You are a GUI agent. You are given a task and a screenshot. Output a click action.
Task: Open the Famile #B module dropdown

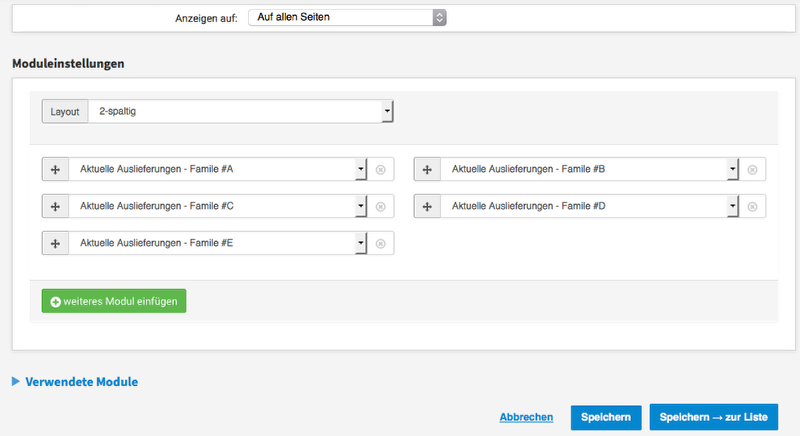590,169
